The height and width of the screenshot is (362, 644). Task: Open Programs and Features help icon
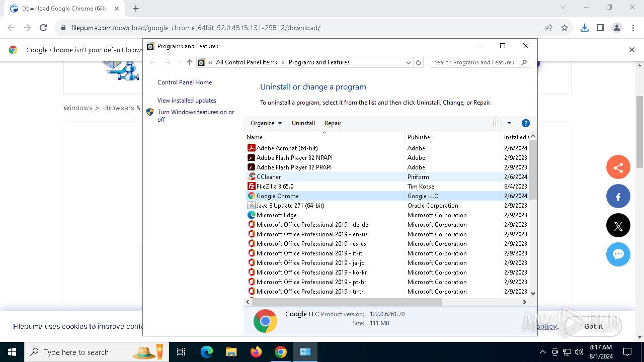pyautogui.click(x=526, y=123)
